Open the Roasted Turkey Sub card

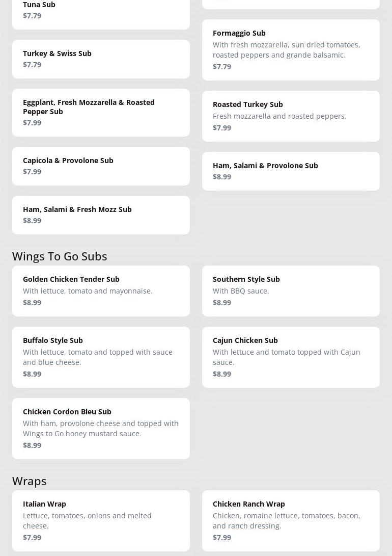[x=291, y=116]
